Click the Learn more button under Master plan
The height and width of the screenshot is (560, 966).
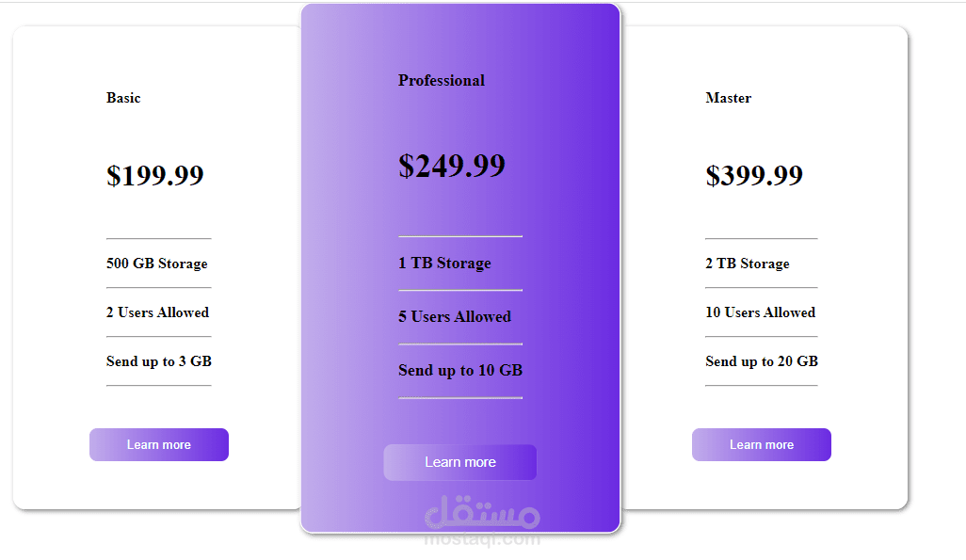tap(761, 444)
